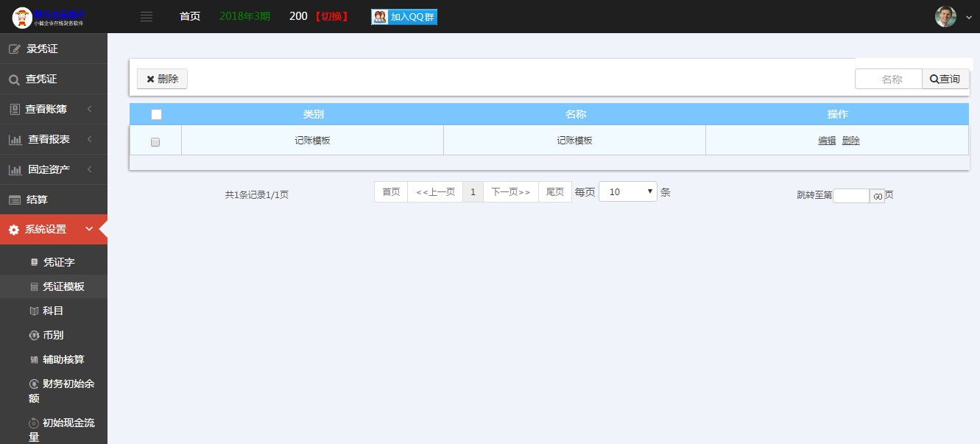The image size is (980, 444).
Task: Open the per-page count dropdown showing 10
Action: coord(628,191)
